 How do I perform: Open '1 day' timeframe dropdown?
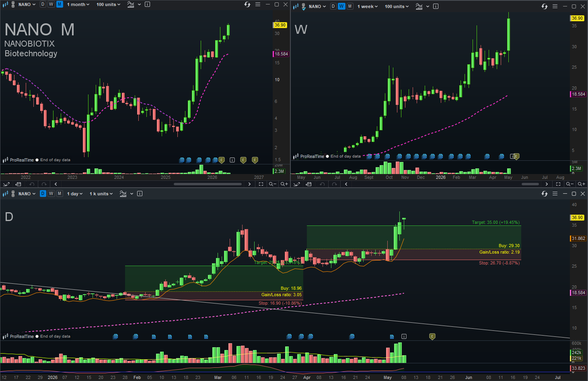(x=75, y=194)
